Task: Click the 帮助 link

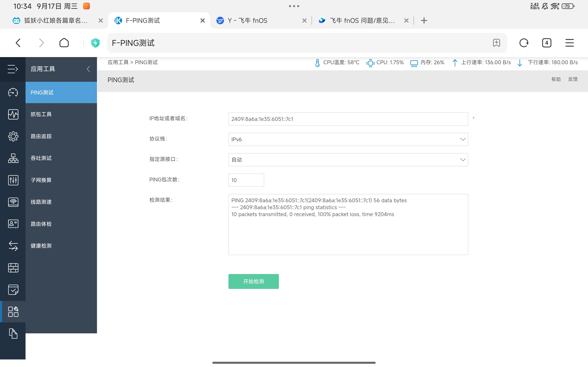Action: point(556,79)
